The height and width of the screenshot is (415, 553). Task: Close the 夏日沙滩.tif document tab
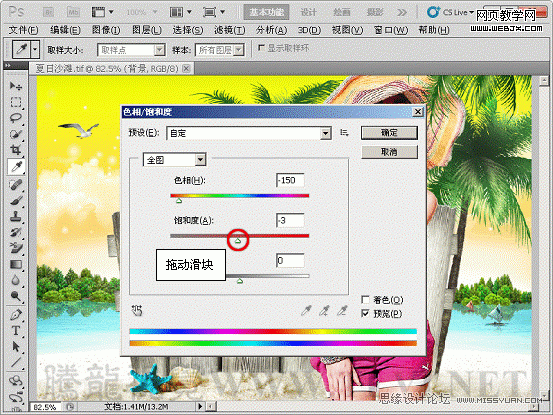(x=187, y=68)
